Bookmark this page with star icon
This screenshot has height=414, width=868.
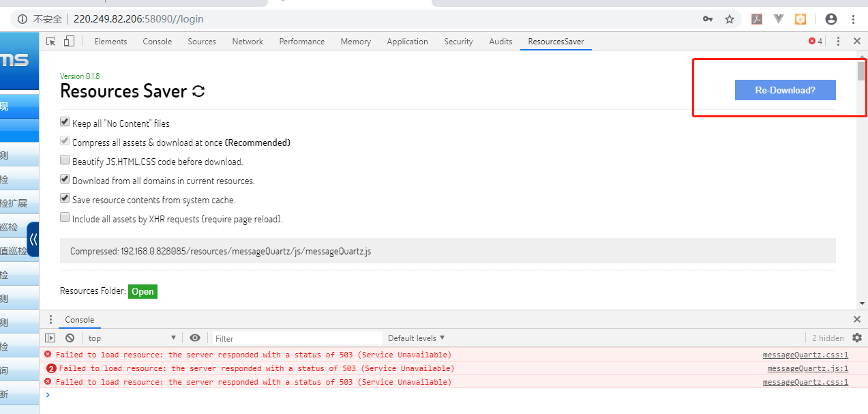729,19
